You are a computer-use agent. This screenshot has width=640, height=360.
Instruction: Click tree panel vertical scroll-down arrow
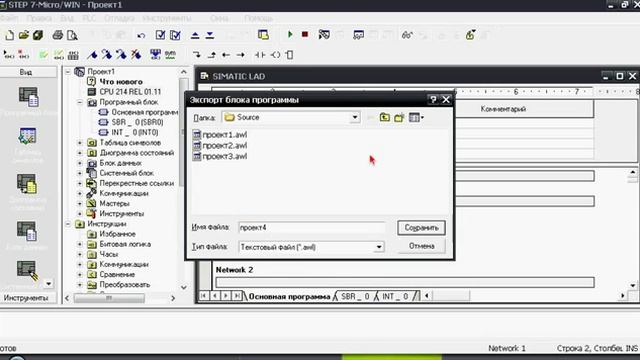pyautogui.click(x=184, y=288)
